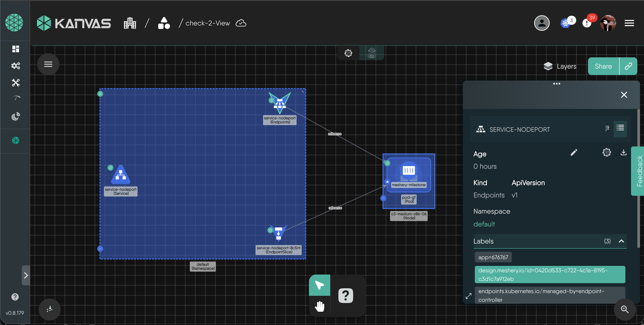Open Layers dropdown
The height and width of the screenshot is (325, 644).
click(x=560, y=66)
